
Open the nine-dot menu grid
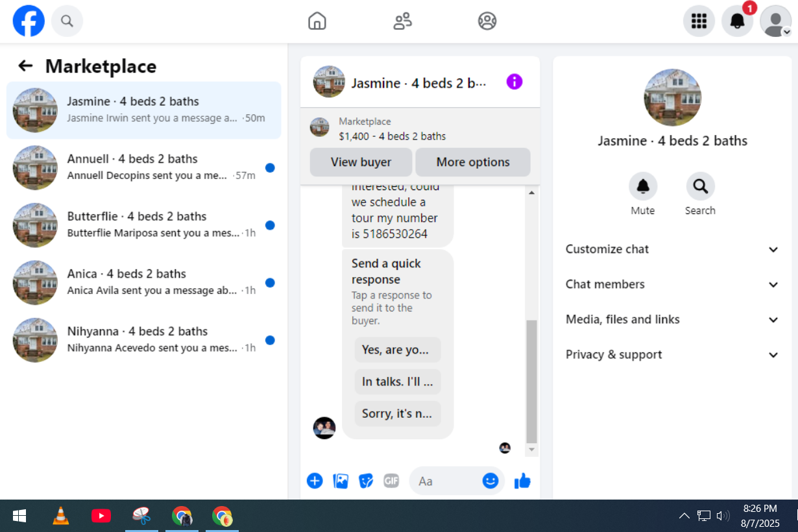tap(699, 21)
